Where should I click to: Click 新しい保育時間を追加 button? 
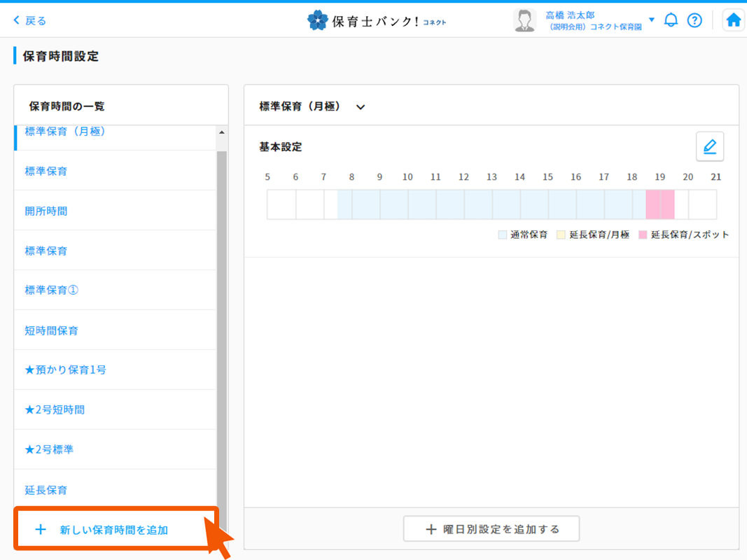coord(114,530)
